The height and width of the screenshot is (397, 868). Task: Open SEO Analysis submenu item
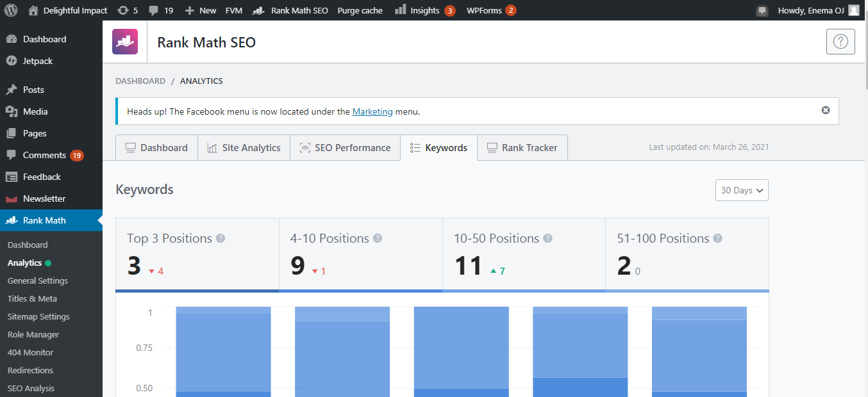[31, 388]
